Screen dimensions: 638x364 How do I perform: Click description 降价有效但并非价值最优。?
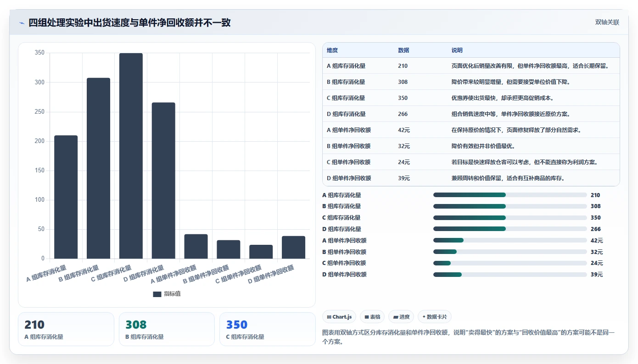pos(485,146)
